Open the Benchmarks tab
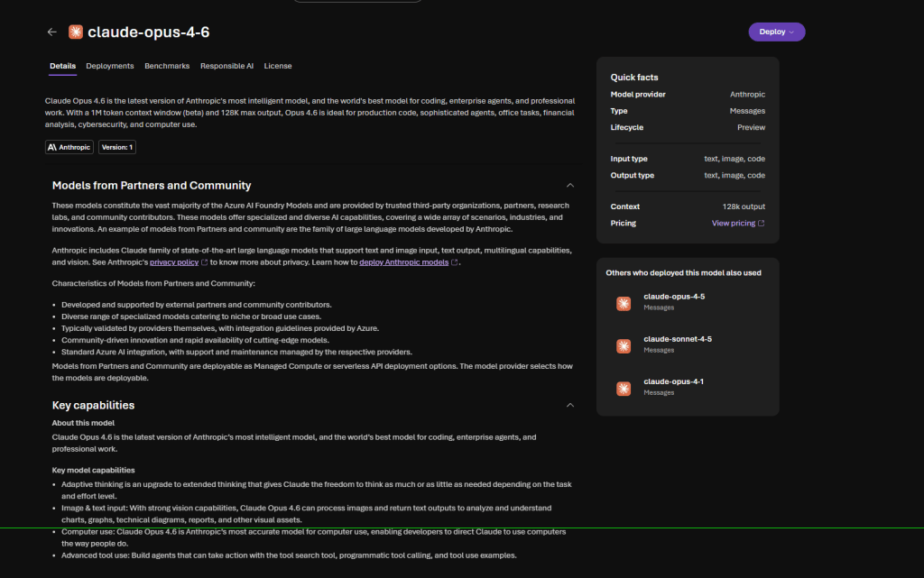The width and height of the screenshot is (924, 578). [x=167, y=66]
